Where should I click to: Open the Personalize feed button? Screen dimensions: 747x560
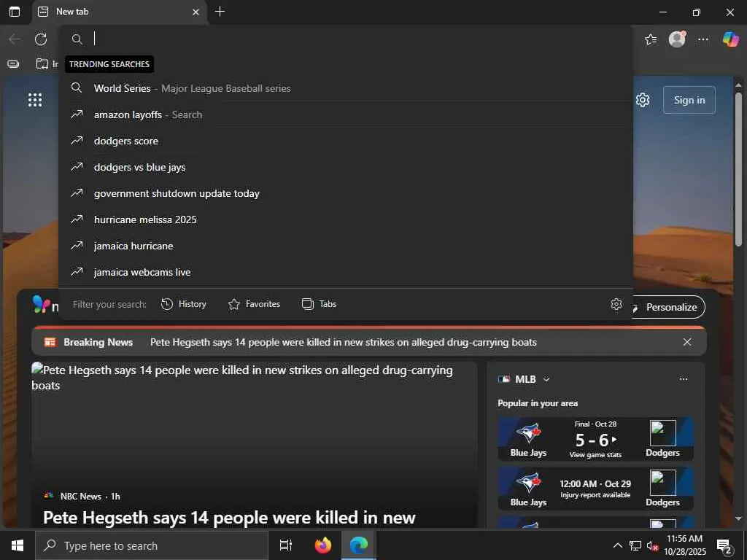click(x=668, y=307)
